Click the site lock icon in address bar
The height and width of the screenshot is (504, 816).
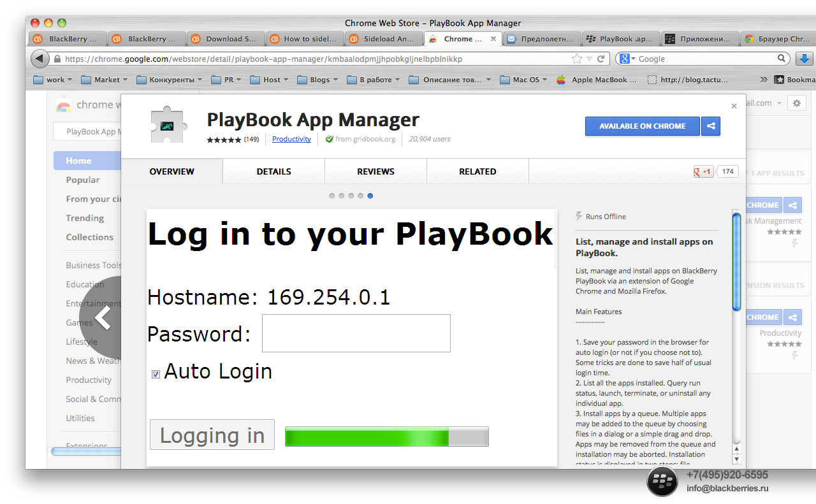57,59
